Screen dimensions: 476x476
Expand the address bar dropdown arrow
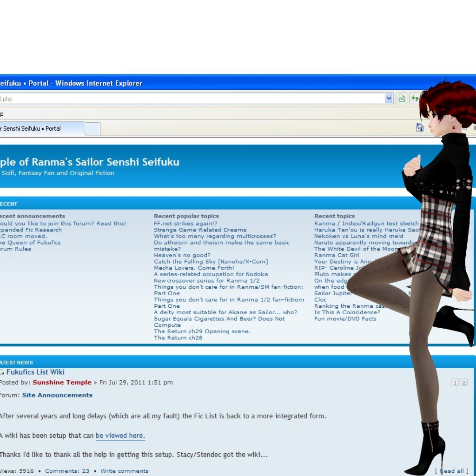click(389, 99)
